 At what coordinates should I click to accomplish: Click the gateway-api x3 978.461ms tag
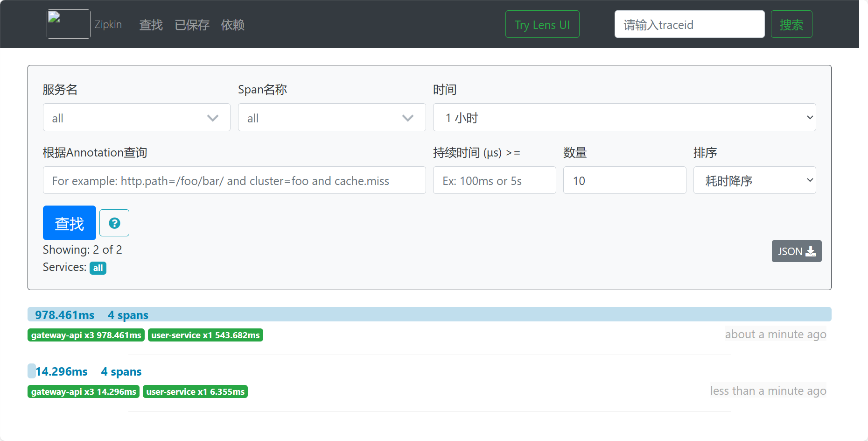tap(86, 335)
